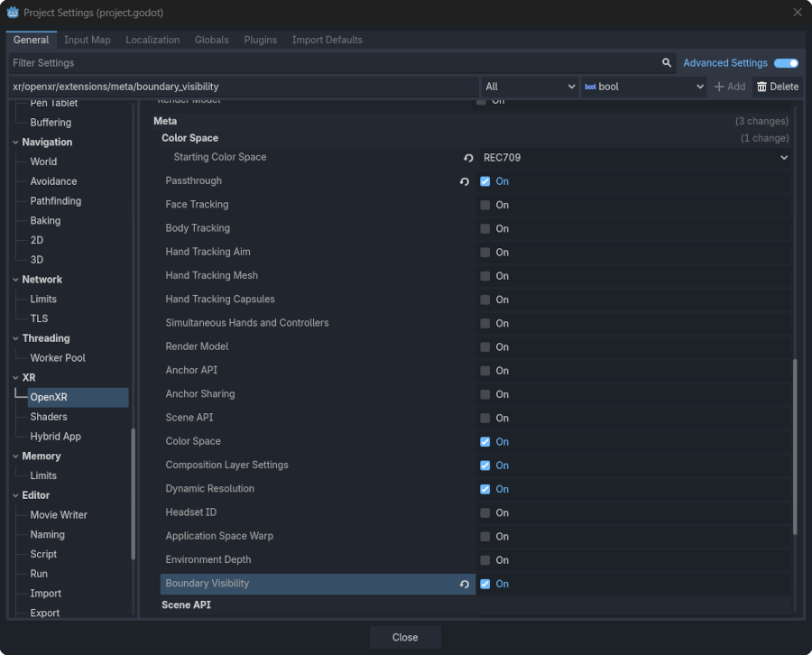The height and width of the screenshot is (655, 812).
Task: Click the trash Delete property button
Action: click(x=777, y=87)
